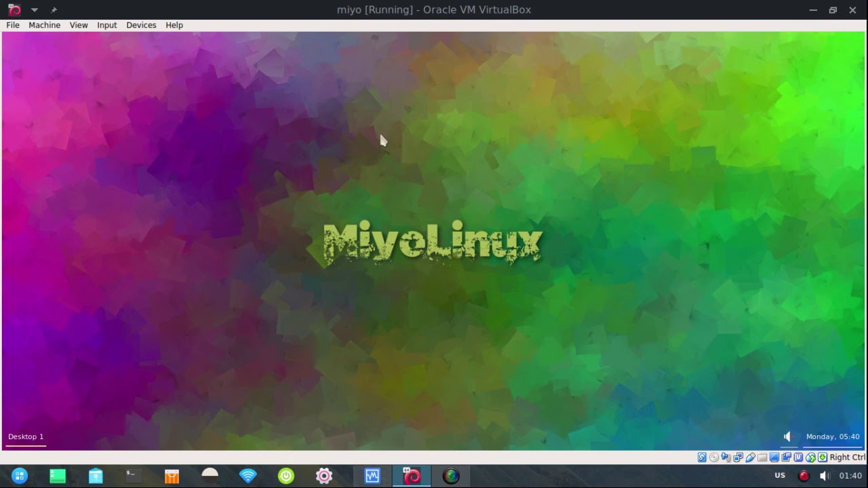This screenshot has height=488, width=868.
Task: Open the Machine menu
Action: point(44,25)
